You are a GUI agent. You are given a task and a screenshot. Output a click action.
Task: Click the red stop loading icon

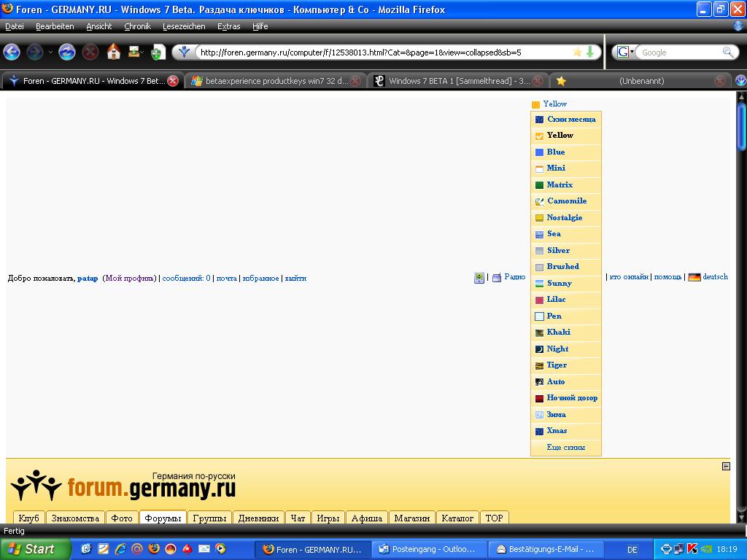(x=90, y=52)
